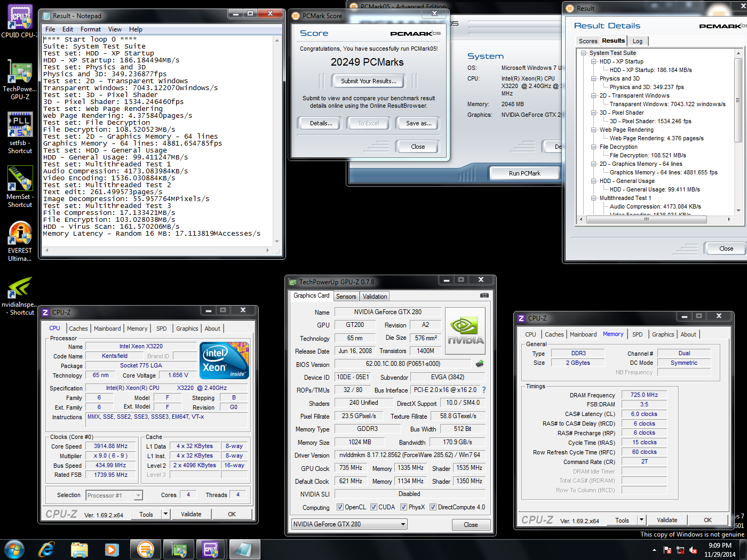
Task: Switch to PCMark05 taskbar button
Action: 145,549
